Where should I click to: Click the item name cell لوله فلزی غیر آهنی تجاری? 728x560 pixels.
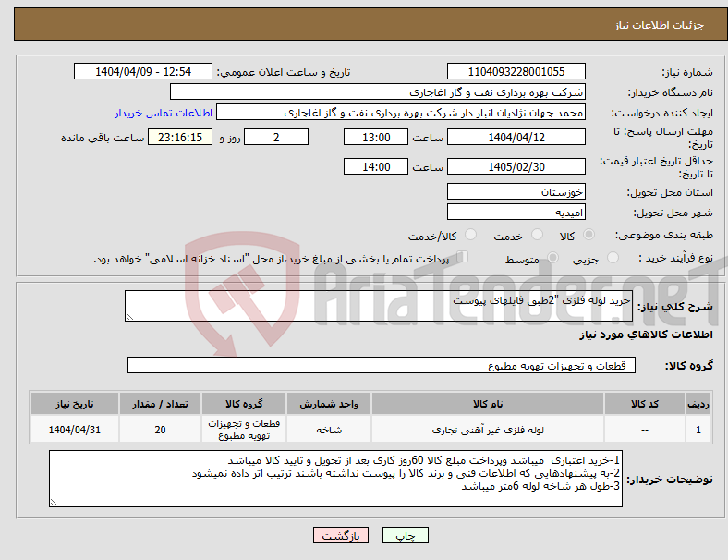pos(488,430)
